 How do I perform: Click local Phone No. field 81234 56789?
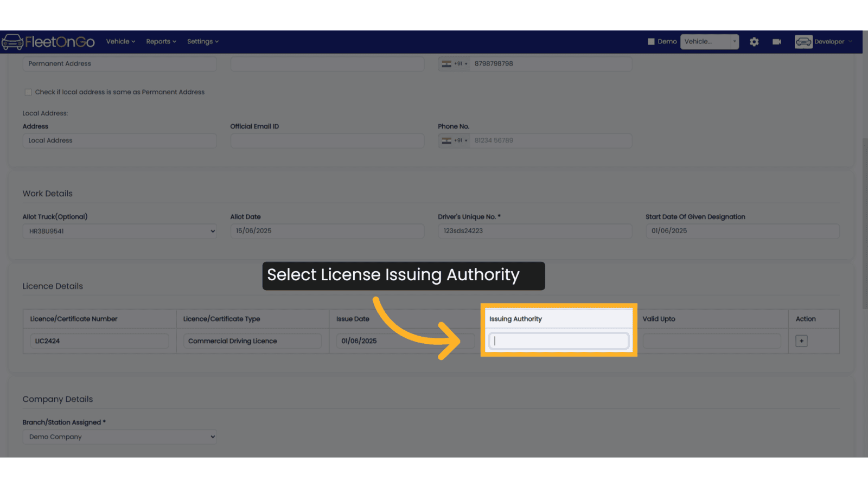(551, 140)
